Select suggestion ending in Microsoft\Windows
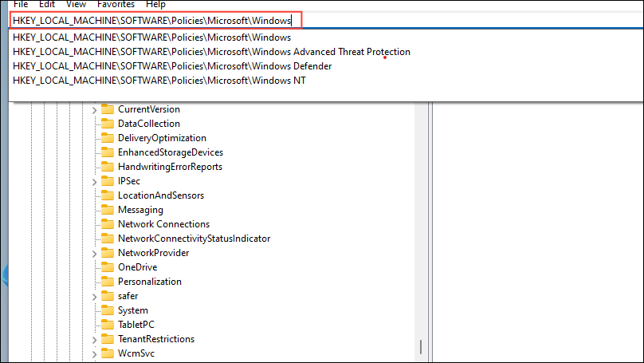The width and height of the screenshot is (644, 363). coord(152,37)
